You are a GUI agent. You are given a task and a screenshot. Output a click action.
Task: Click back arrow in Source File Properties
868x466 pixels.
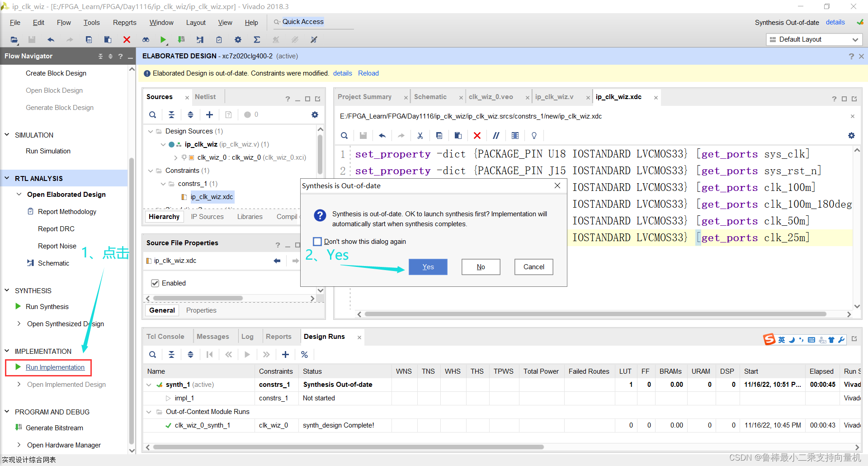pyautogui.click(x=277, y=261)
